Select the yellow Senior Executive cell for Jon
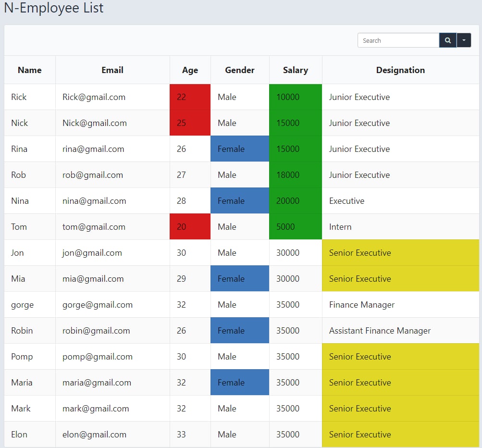 (x=400, y=252)
